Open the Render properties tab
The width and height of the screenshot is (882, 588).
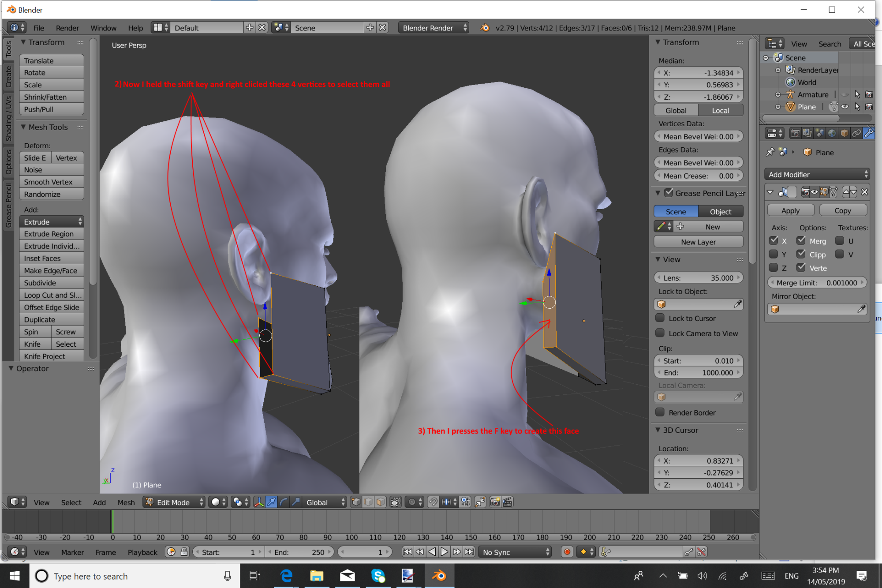(x=795, y=133)
